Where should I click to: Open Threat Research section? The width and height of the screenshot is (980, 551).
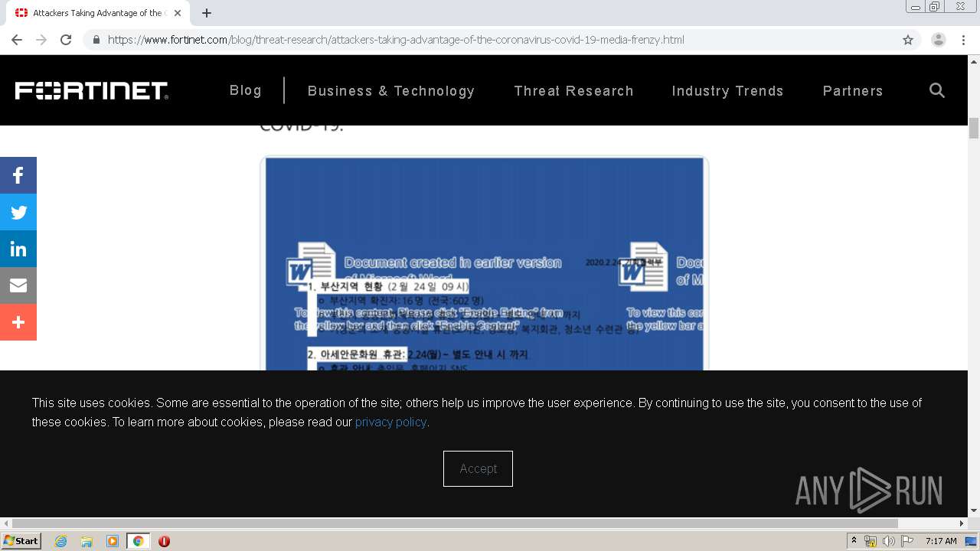(x=573, y=91)
